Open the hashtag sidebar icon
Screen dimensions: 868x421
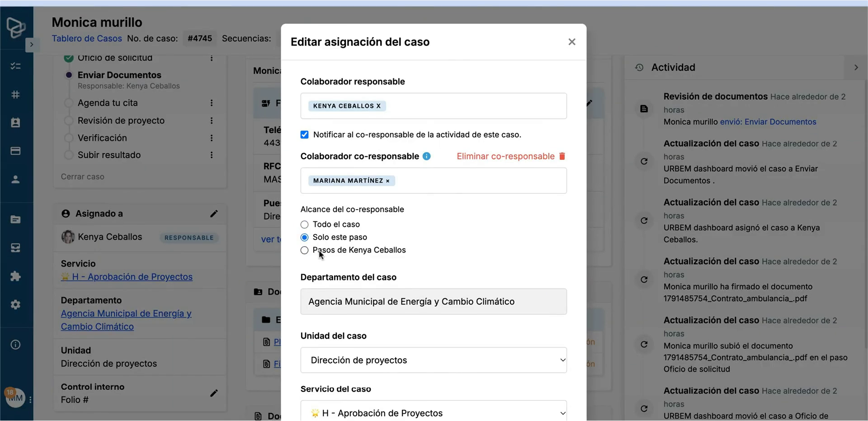coord(15,94)
